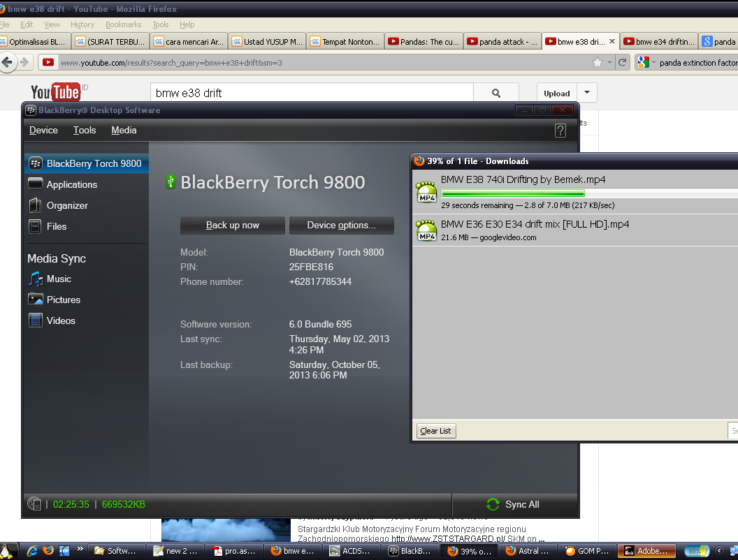The width and height of the screenshot is (738, 560).
Task: Switch to Pandas: The cu... tab
Action: click(x=424, y=42)
